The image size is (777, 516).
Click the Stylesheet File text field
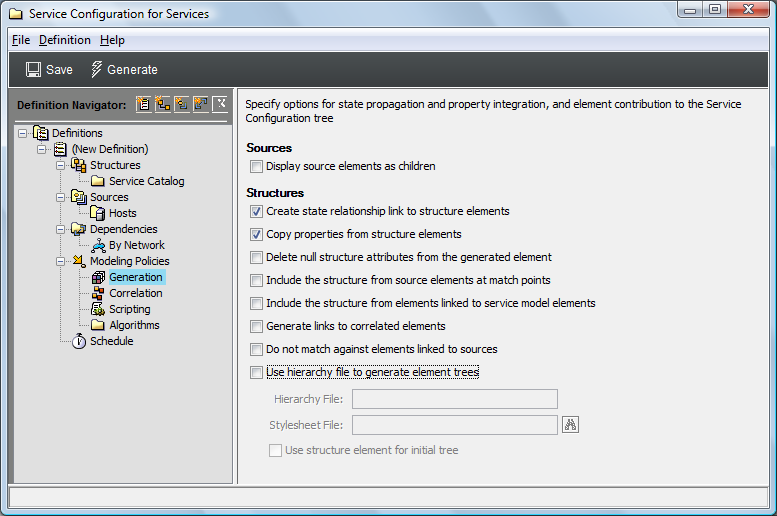tap(455, 425)
